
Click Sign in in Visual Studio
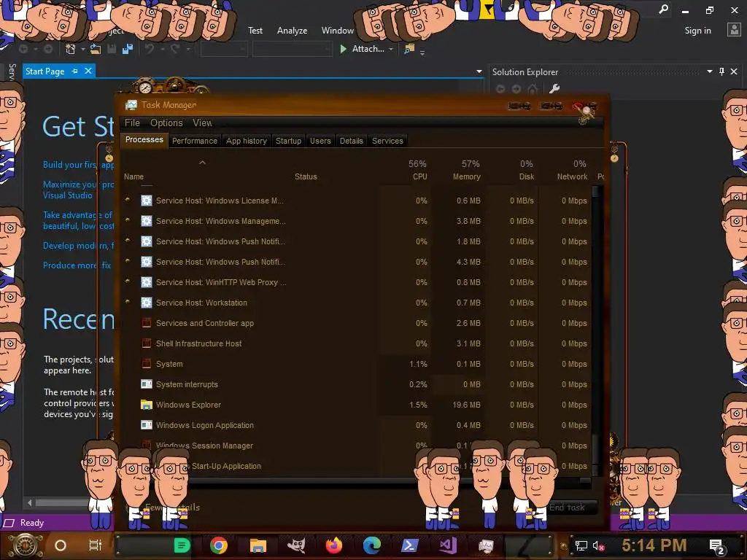(x=697, y=31)
